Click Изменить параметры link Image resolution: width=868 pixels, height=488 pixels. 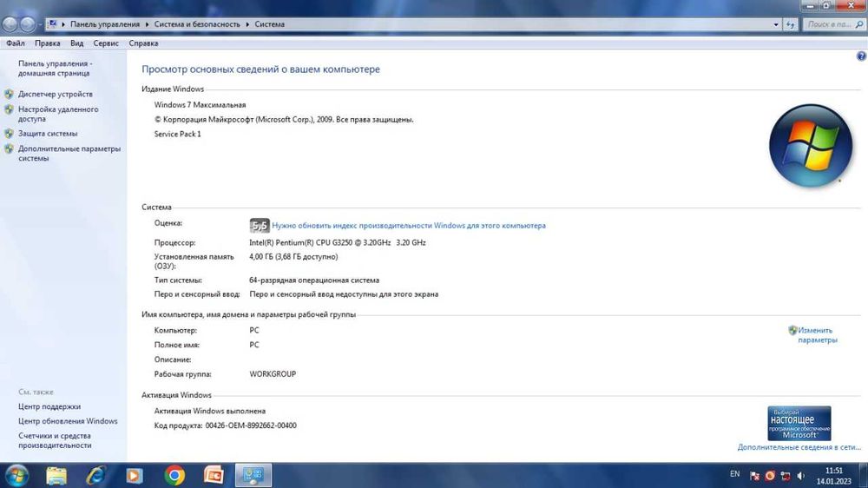tap(817, 335)
